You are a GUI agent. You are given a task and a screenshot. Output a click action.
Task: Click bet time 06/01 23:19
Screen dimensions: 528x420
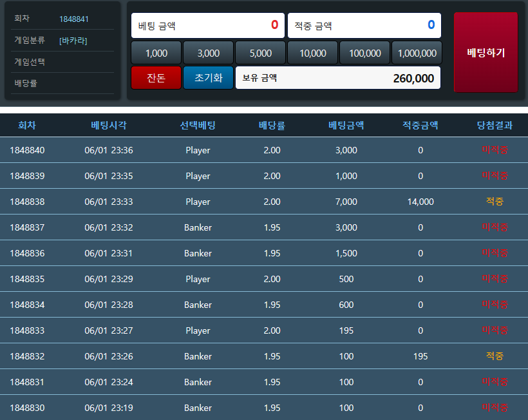109,408
